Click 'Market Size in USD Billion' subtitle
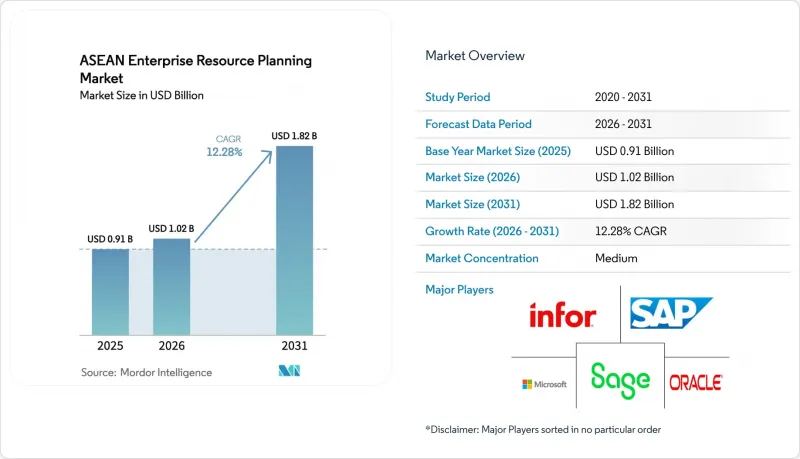The width and height of the screenshot is (800, 459). [141, 95]
